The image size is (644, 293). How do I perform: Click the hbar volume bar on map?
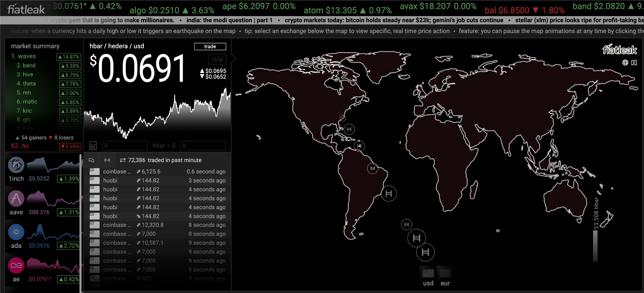pyautogui.click(x=595, y=245)
